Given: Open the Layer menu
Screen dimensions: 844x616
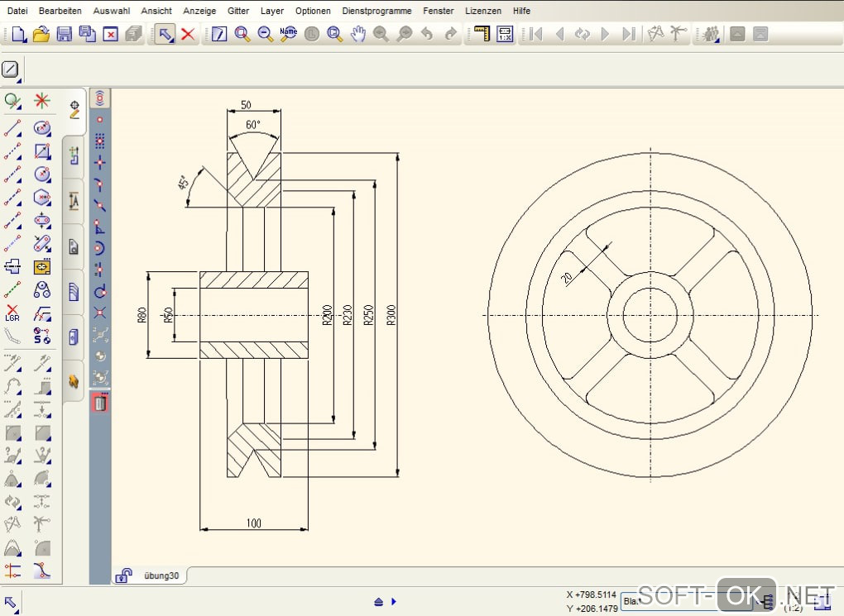Looking at the screenshot, I should click(x=272, y=11).
